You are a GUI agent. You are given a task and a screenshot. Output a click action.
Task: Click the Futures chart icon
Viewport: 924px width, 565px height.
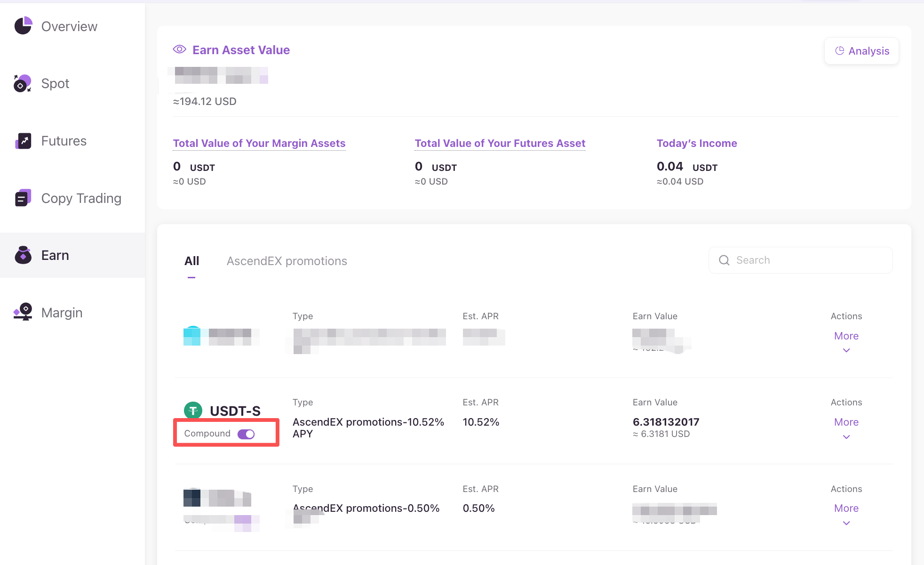pyautogui.click(x=23, y=141)
